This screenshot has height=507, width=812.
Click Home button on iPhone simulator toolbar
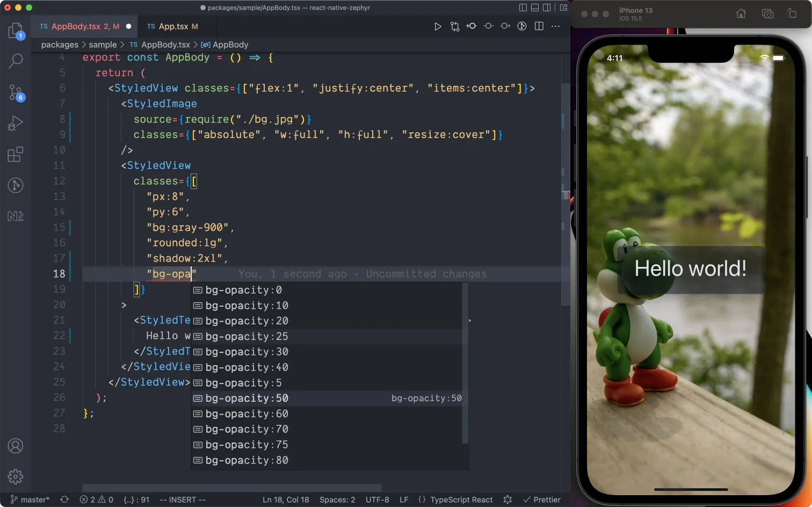[741, 14]
